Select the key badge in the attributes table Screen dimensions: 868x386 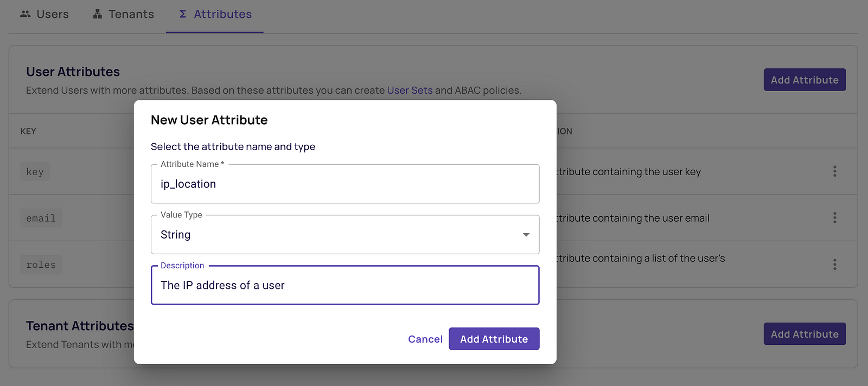[x=35, y=171]
